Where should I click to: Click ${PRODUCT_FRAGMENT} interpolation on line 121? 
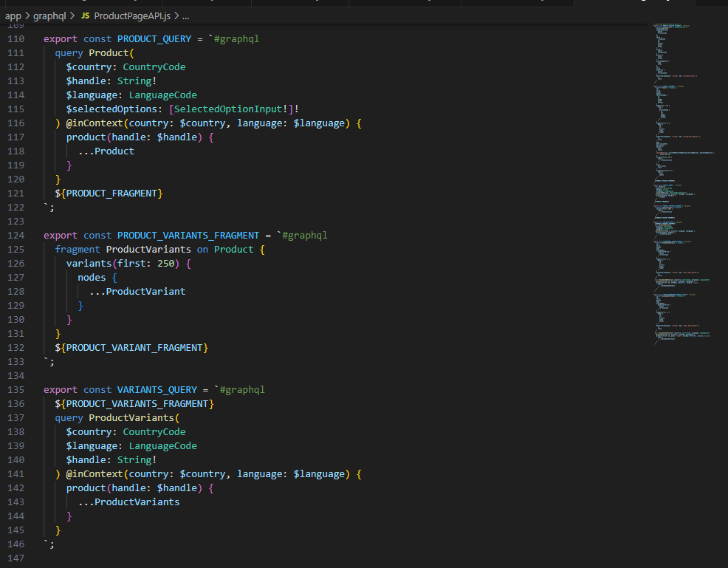coord(109,194)
